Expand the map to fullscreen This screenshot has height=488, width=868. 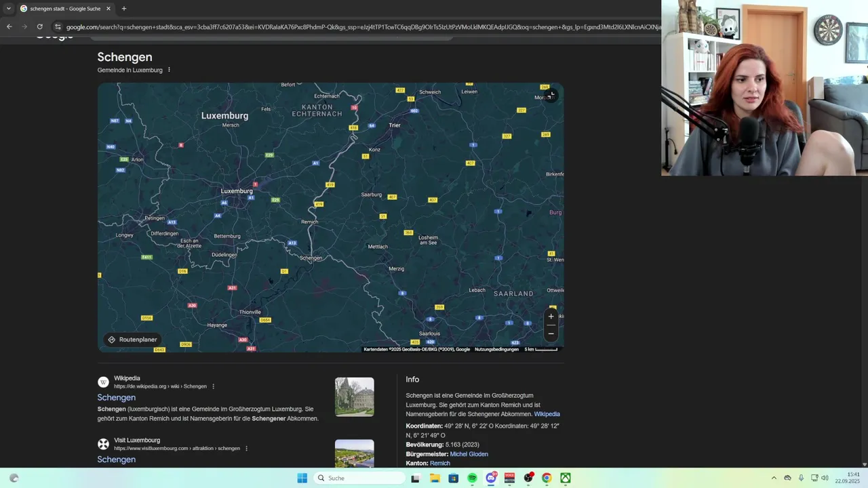tap(551, 96)
